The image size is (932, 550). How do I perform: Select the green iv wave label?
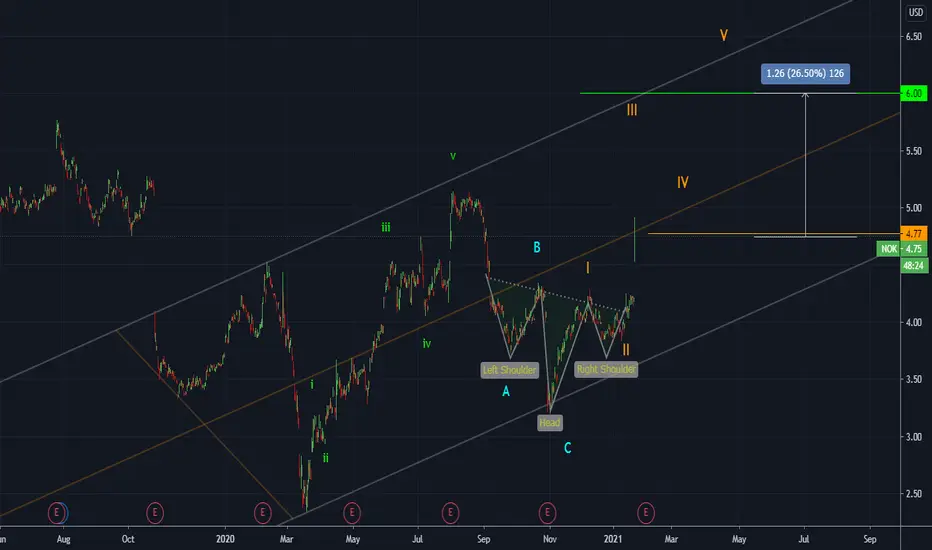pyautogui.click(x=427, y=343)
